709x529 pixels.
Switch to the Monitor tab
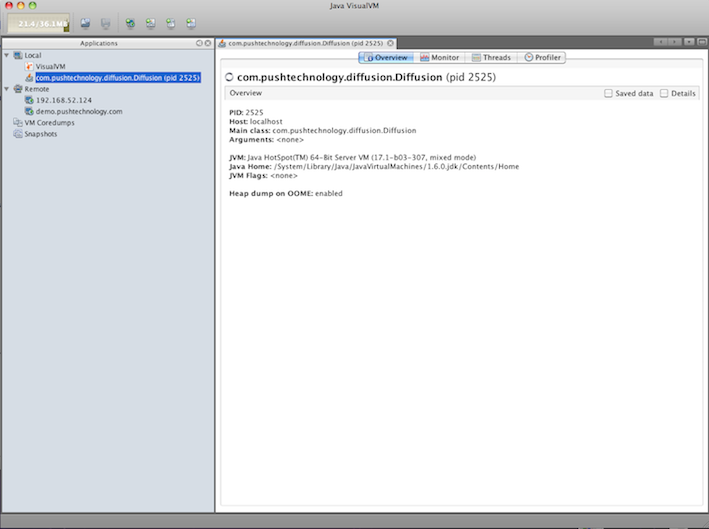[439, 58]
